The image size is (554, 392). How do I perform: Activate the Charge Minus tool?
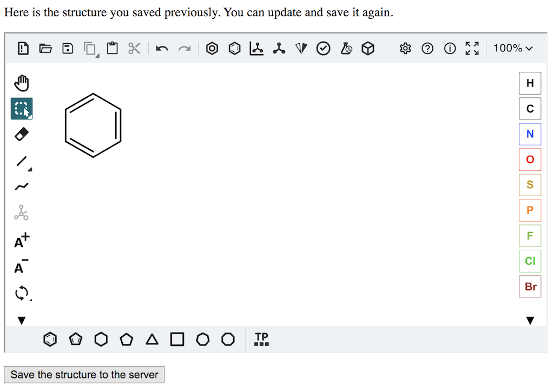pyautogui.click(x=22, y=267)
